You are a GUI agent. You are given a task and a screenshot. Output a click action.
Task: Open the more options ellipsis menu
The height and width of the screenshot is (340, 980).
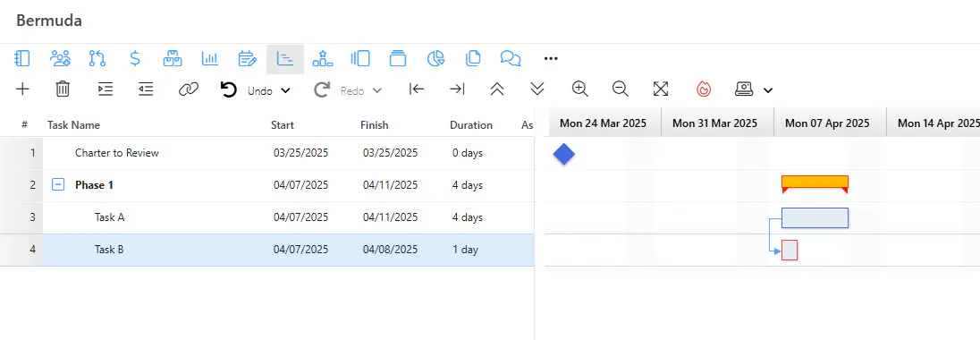click(x=551, y=59)
